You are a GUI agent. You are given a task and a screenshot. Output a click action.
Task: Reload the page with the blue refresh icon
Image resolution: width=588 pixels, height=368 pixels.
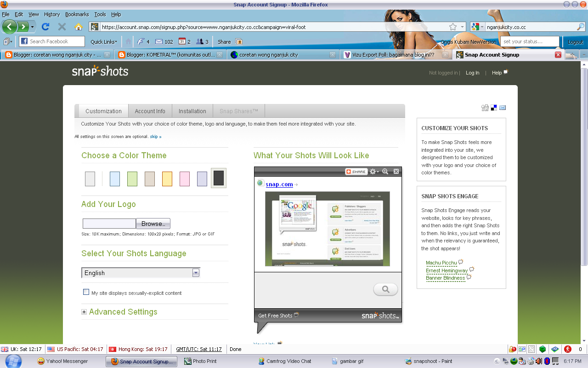coord(45,27)
